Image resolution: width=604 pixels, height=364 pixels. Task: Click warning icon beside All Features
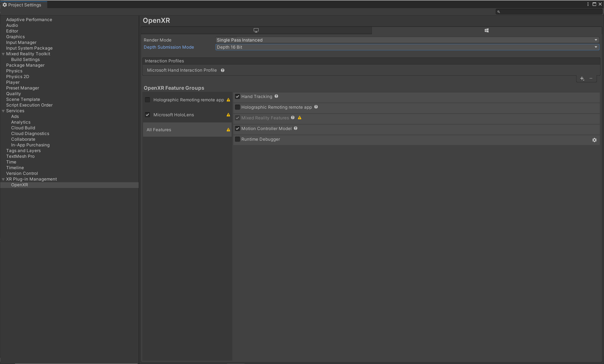coord(228,130)
